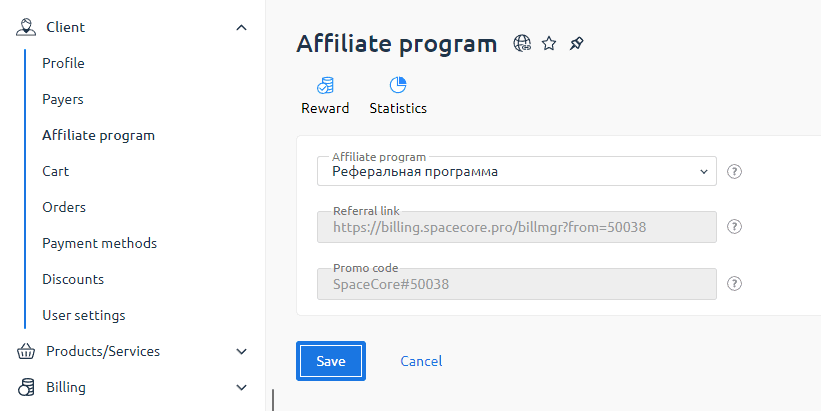Click the help icon next to Affiliate program dropdown

pos(734,171)
